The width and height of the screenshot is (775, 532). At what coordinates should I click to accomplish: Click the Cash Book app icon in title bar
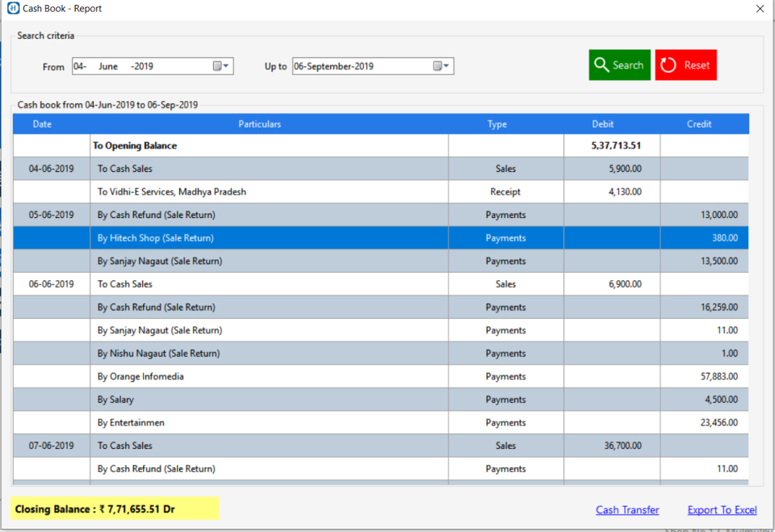click(x=11, y=8)
